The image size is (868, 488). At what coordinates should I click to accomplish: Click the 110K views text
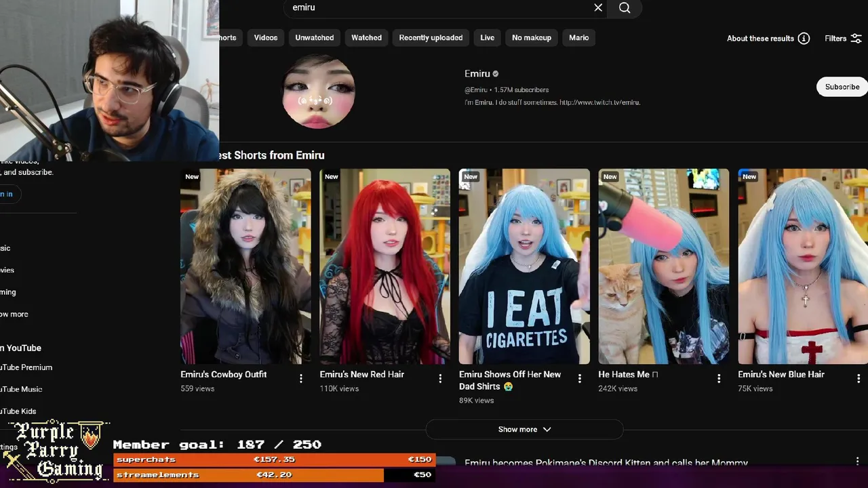pos(339,389)
